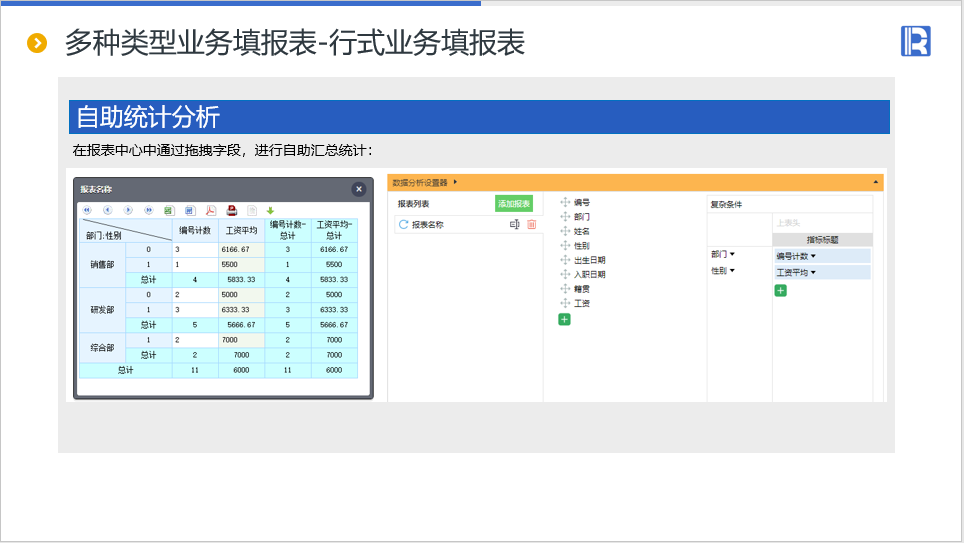Click the next page arrow icon

pyautogui.click(x=128, y=210)
